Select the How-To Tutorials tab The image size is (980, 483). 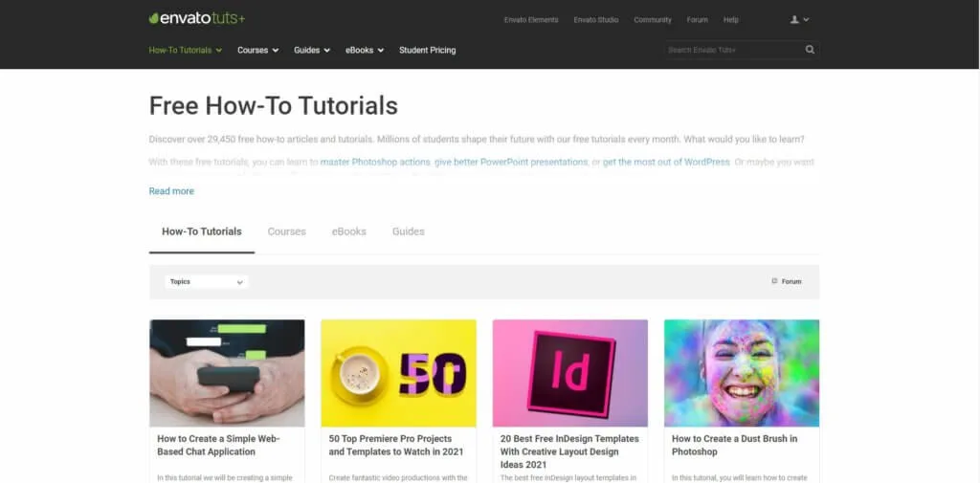coord(202,231)
